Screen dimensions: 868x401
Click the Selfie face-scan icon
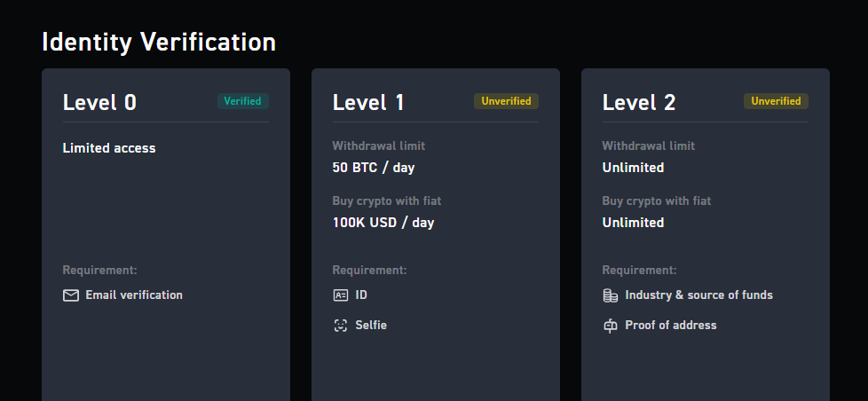point(341,326)
